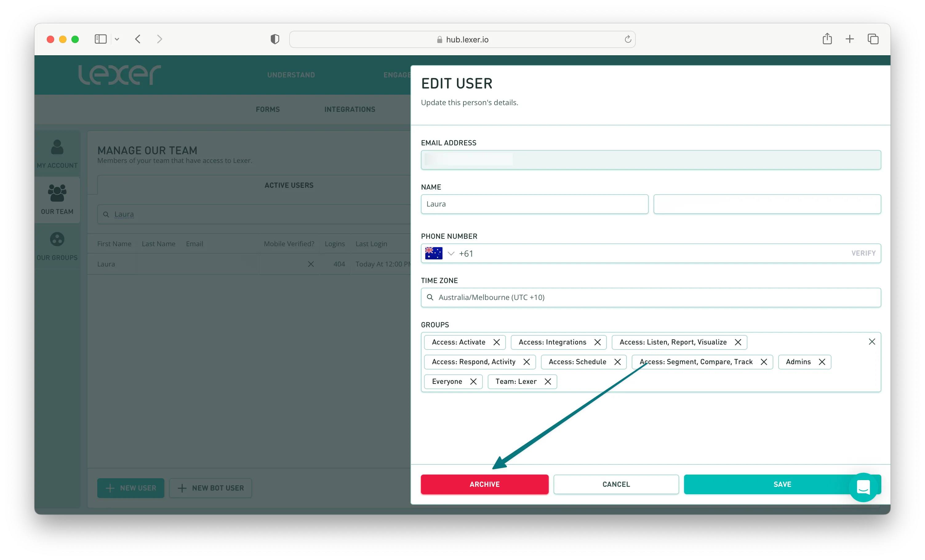This screenshot has height=560, width=925.
Task: Open the Safari tab overview icon
Action: [x=873, y=39]
